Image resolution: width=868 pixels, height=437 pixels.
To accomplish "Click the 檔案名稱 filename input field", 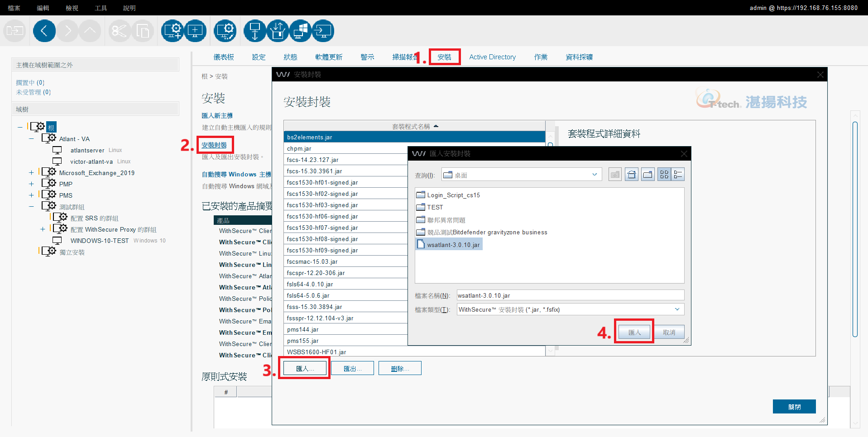I will (x=571, y=295).
